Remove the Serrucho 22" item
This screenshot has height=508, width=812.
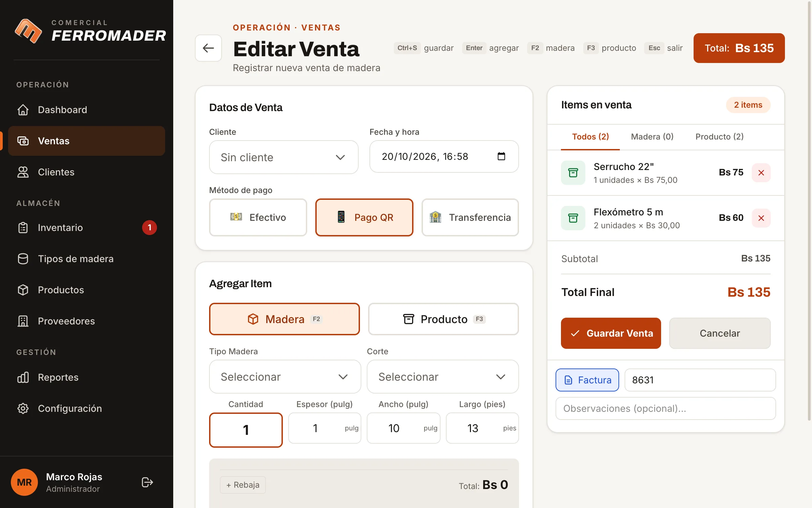pos(761,173)
